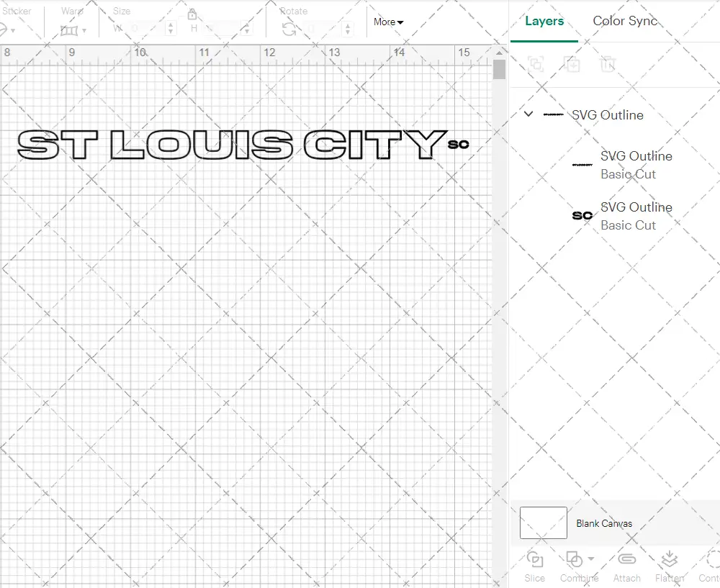This screenshot has width=720, height=588.
Task: Toggle the size aspect ratio lock
Action: 192,14
